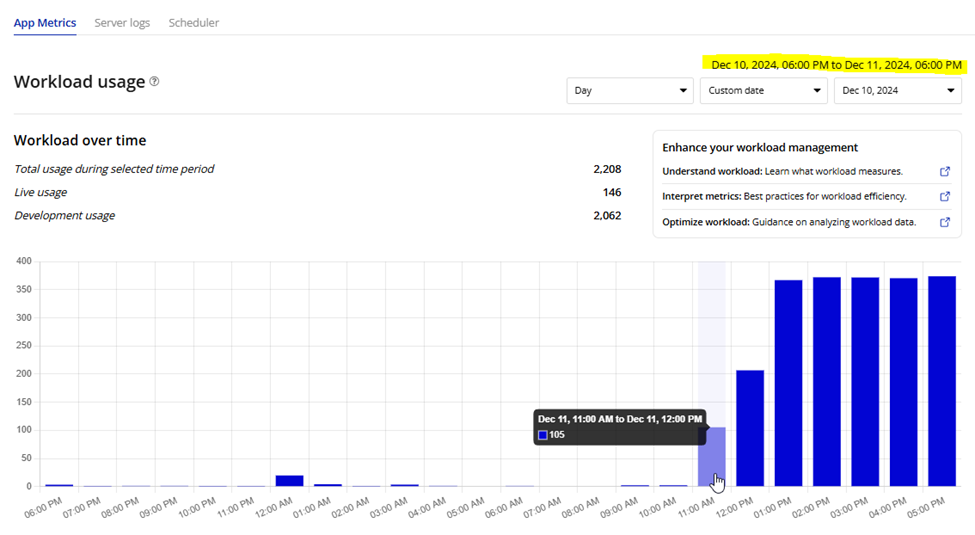Image resolution: width=975 pixels, height=535 pixels.
Task: Click the 12:00 PM bar in chart
Action: [750, 428]
